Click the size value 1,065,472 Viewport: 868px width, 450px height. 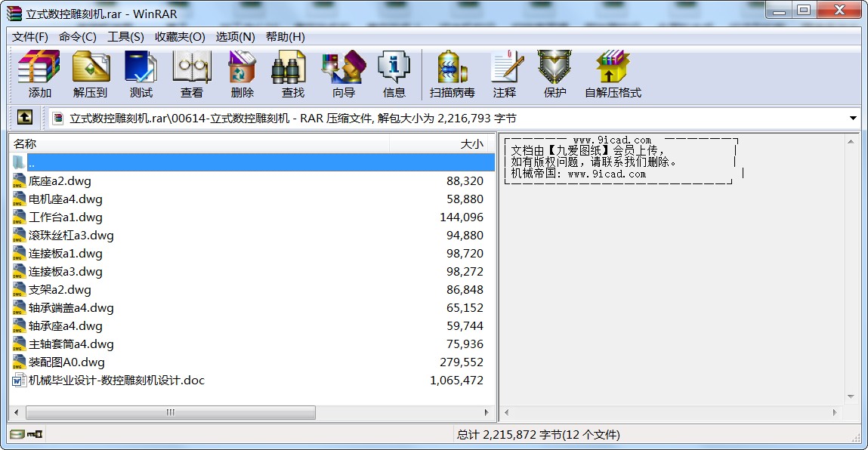tap(457, 381)
